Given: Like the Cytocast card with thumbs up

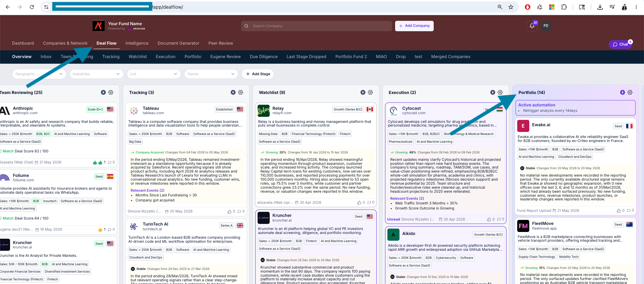Looking at the screenshot, I should coord(489,219).
